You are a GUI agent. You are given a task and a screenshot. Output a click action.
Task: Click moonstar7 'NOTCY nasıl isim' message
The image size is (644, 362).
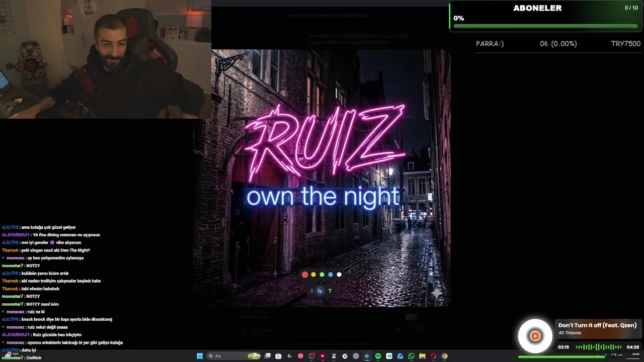click(x=30, y=304)
